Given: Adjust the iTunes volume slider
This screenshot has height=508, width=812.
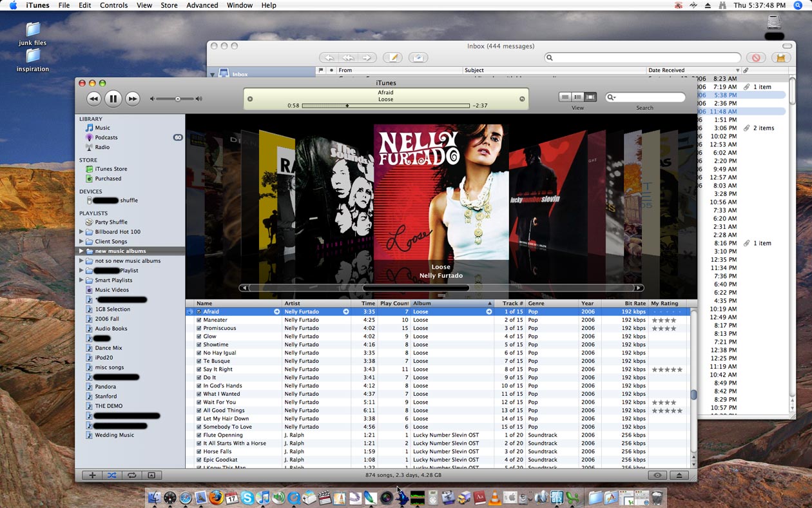Looking at the screenshot, I should [177, 99].
